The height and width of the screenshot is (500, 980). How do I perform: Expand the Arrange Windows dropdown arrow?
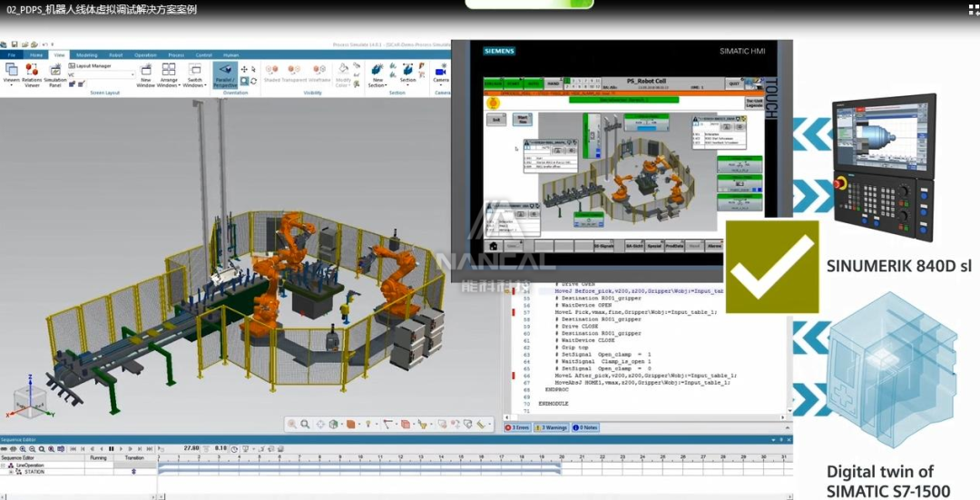[x=180, y=85]
